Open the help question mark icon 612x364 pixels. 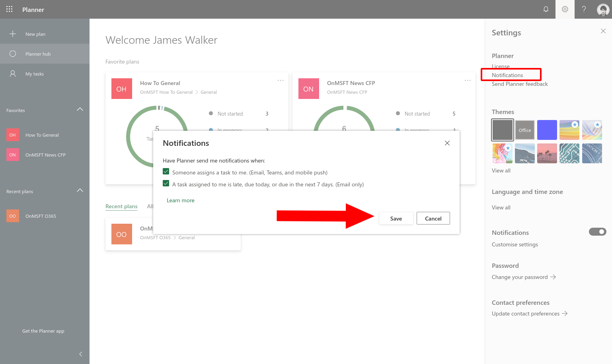tap(584, 9)
